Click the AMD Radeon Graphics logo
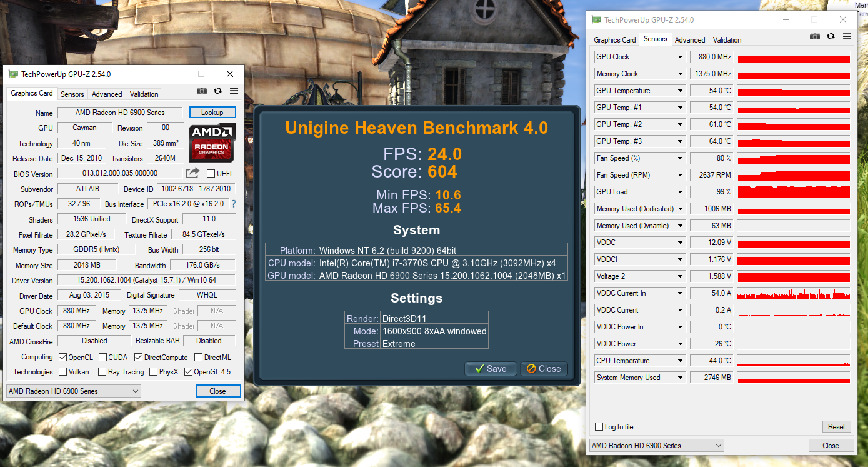The image size is (868, 467). coord(212,142)
